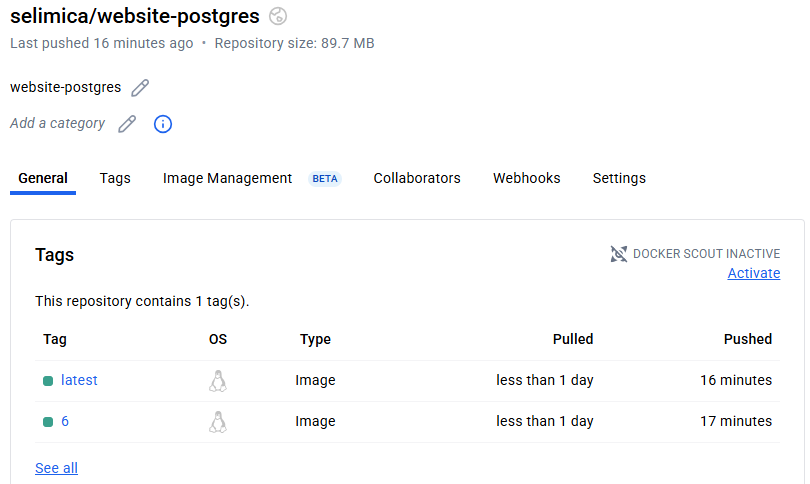This screenshot has height=484, width=810.
Task: Click the public visibility globe icon
Action: tap(279, 16)
